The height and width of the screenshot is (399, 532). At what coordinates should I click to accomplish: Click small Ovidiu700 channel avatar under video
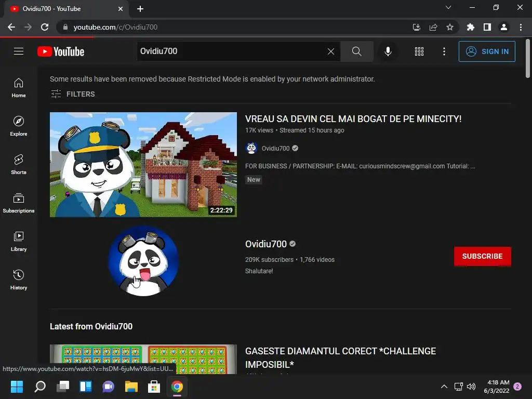[251, 148]
